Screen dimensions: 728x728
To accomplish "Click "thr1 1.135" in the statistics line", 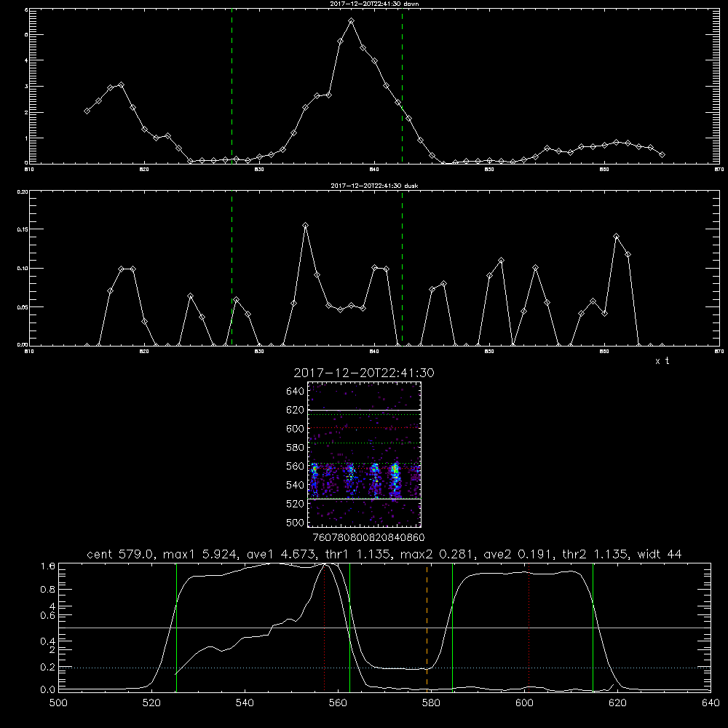I will pos(358,554).
